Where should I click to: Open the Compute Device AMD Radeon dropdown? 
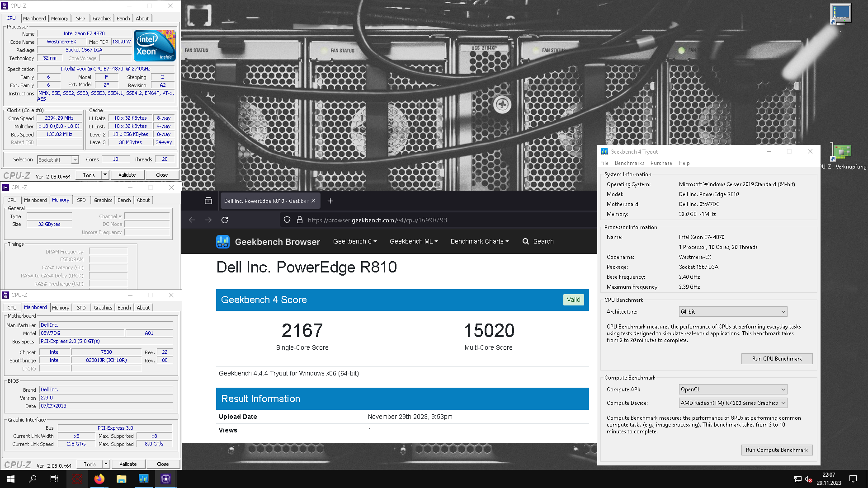[733, 403]
